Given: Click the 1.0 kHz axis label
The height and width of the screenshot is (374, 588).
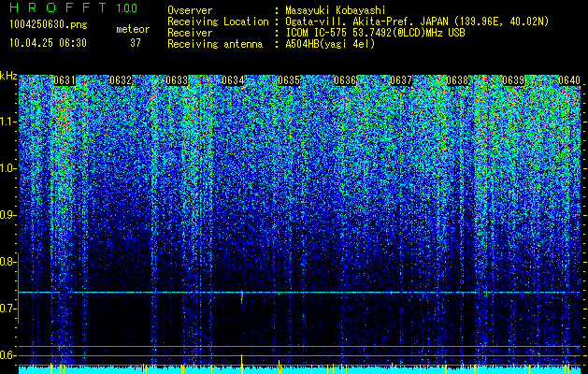Looking at the screenshot, I should coord(8,168).
